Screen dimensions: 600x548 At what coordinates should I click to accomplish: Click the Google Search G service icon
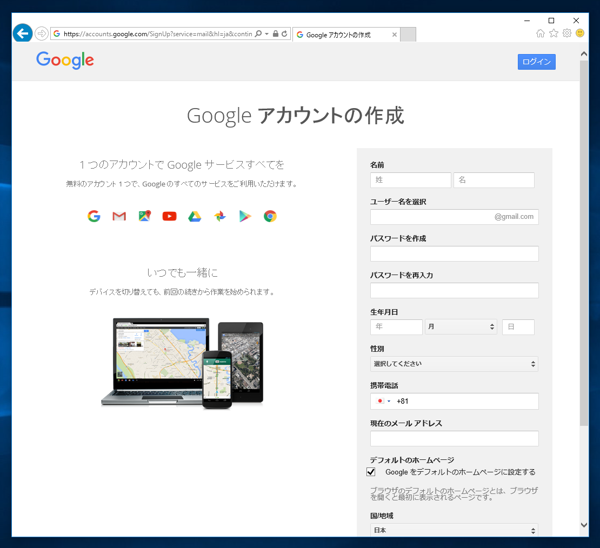(94, 216)
